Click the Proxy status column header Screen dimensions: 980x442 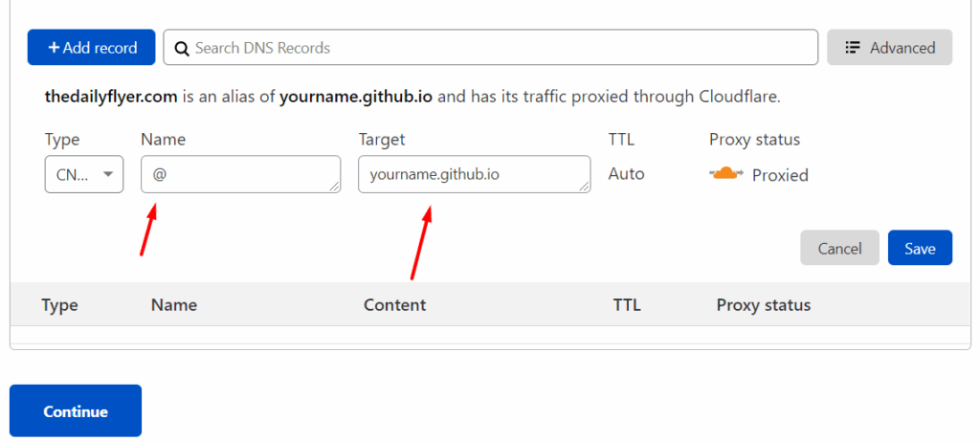tap(763, 305)
